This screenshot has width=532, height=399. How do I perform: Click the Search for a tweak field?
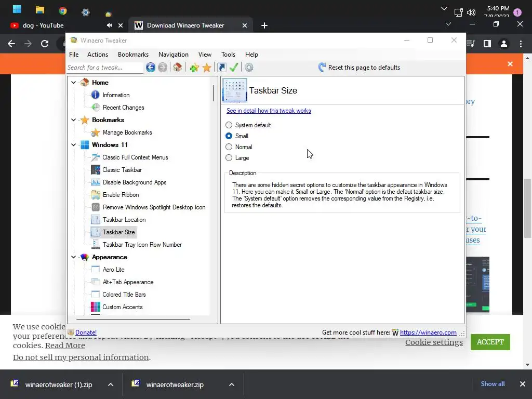point(105,68)
